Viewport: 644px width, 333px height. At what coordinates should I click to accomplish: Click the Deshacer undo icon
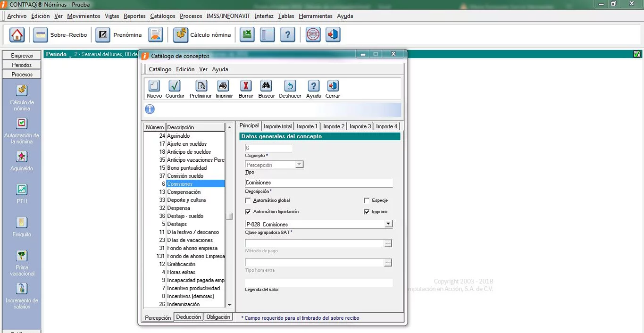point(290,86)
